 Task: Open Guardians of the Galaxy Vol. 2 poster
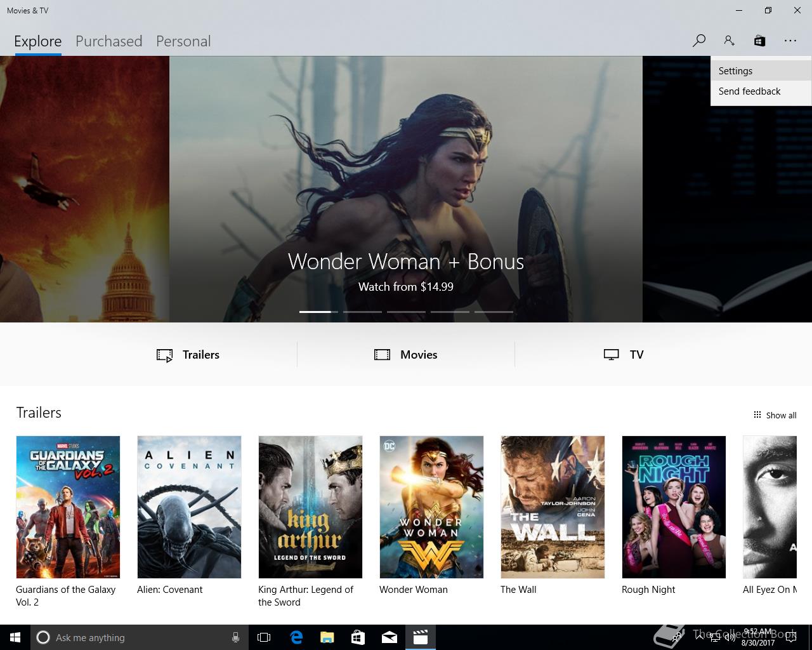pyautogui.click(x=68, y=507)
